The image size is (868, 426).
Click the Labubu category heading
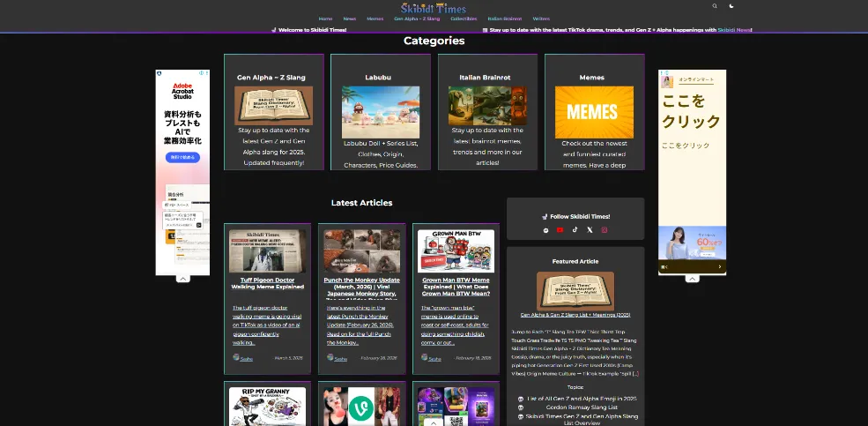(x=378, y=78)
